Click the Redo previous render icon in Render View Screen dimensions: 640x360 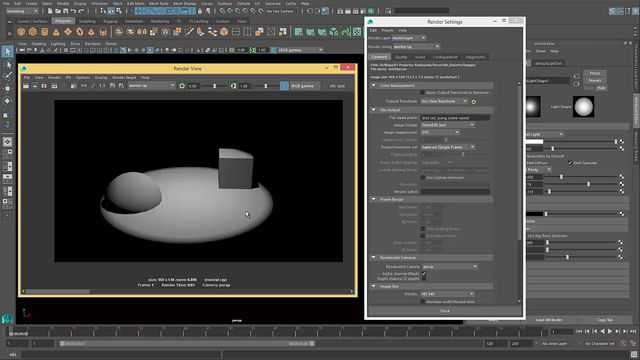(26, 86)
